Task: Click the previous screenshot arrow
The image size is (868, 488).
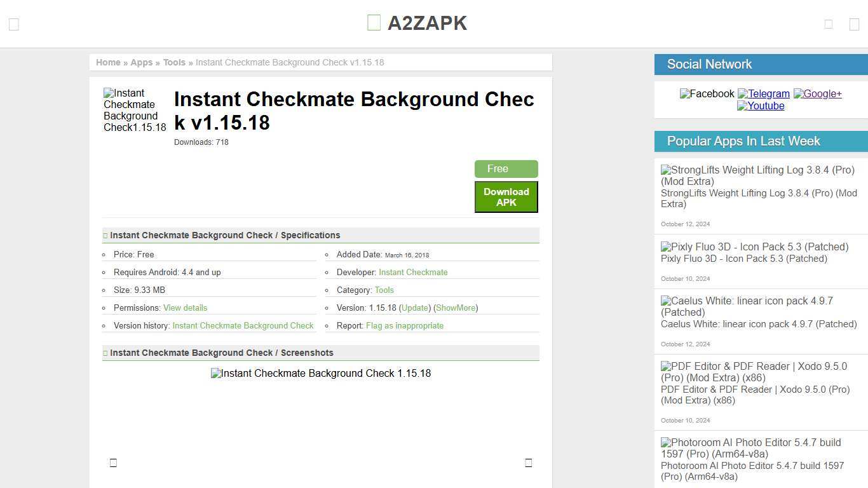Action: coord(113,463)
